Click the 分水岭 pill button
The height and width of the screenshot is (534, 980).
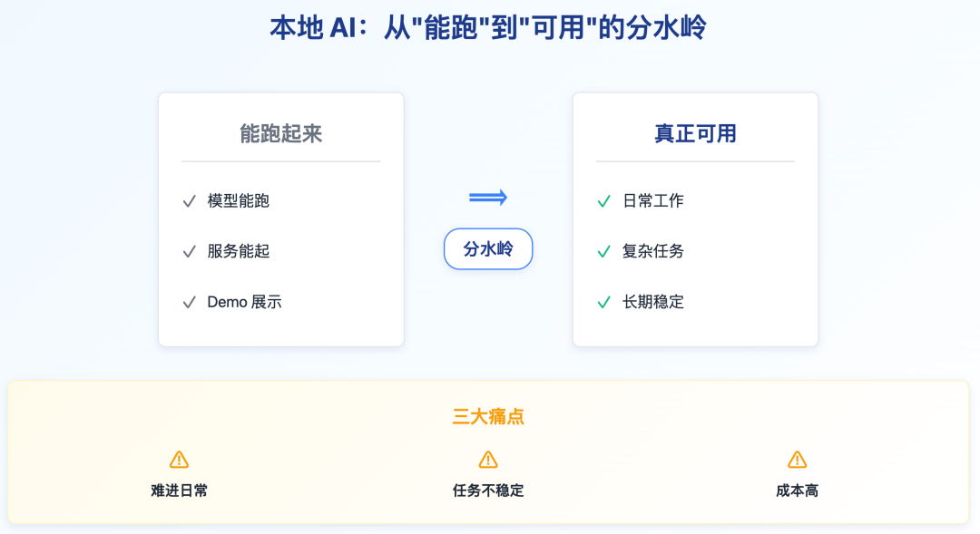pyautogui.click(x=488, y=248)
